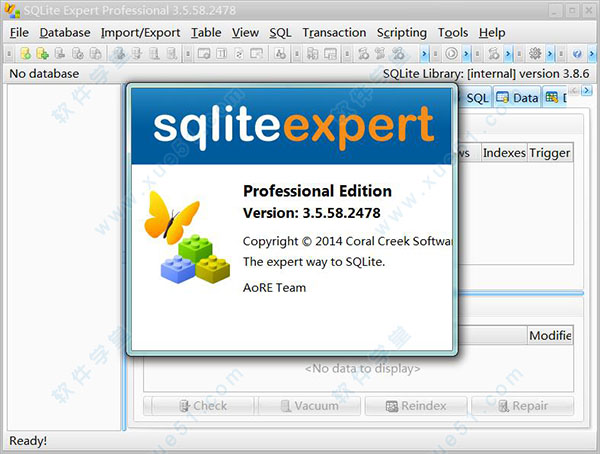The image size is (600, 454).
Task: Click the 'Professional Edition' text
Action: point(317,191)
